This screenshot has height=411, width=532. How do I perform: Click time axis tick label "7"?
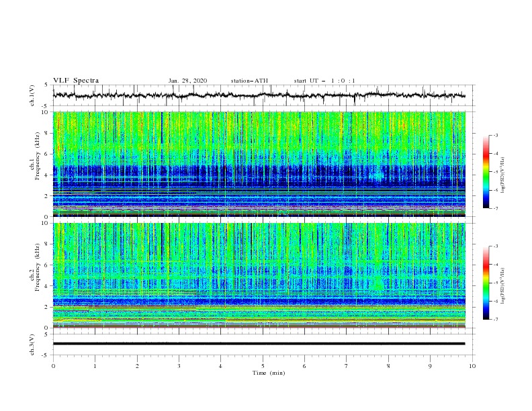click(x=347, y=366)
